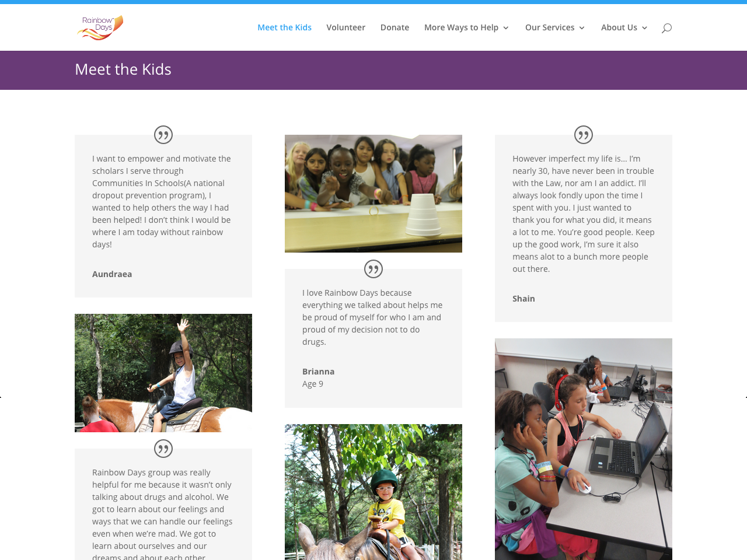Click quote icon above Rainbow Days group testimonial
This screenshot has width=747, height=560.
163,449
